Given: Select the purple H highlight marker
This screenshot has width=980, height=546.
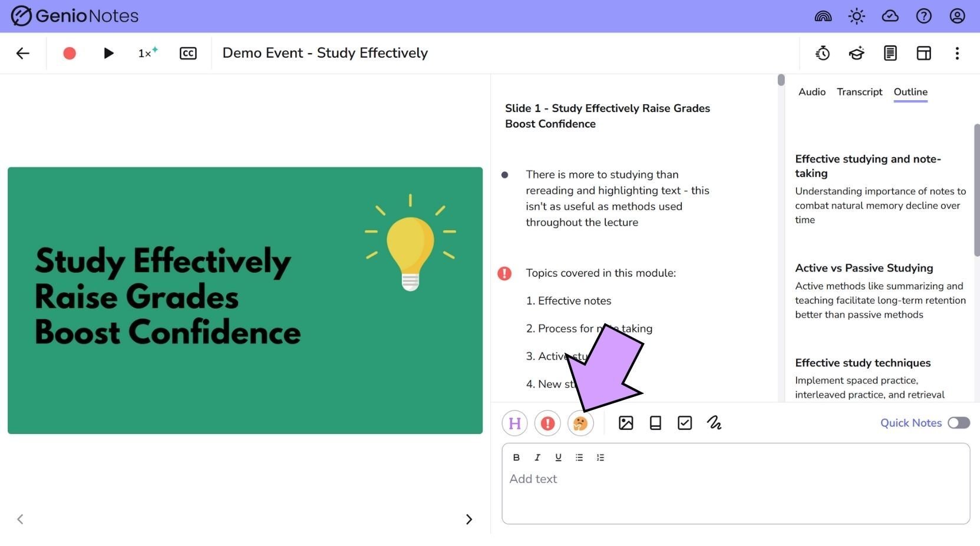Looking at the screenshot, I should pyautogui.click(x=514, y=423).
